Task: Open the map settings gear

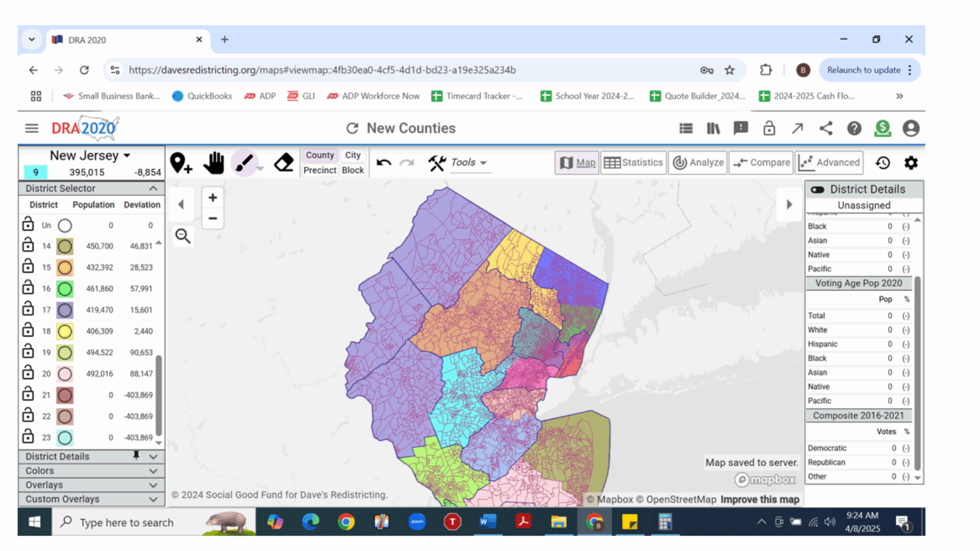Action: click(911, 163)
